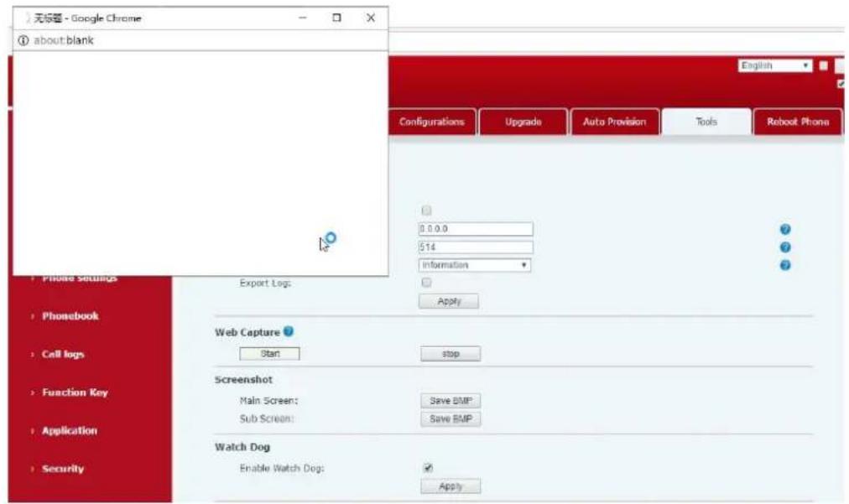The width and height of the screenshot is (849, 504).
Task: Open the English language dropdown
Action: (x=775, y=65)
